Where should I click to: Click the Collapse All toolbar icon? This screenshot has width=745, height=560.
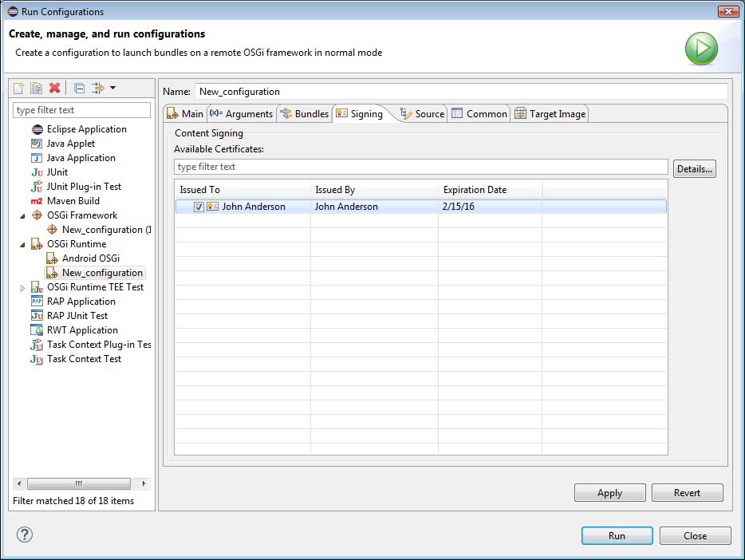[79, 89]
